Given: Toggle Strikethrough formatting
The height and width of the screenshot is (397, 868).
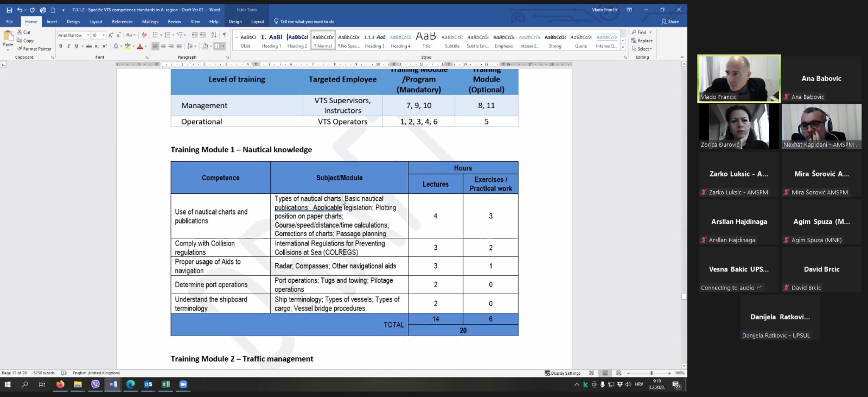Looking at the screenshot, I should pyautogui.click(x=89, y=46).
